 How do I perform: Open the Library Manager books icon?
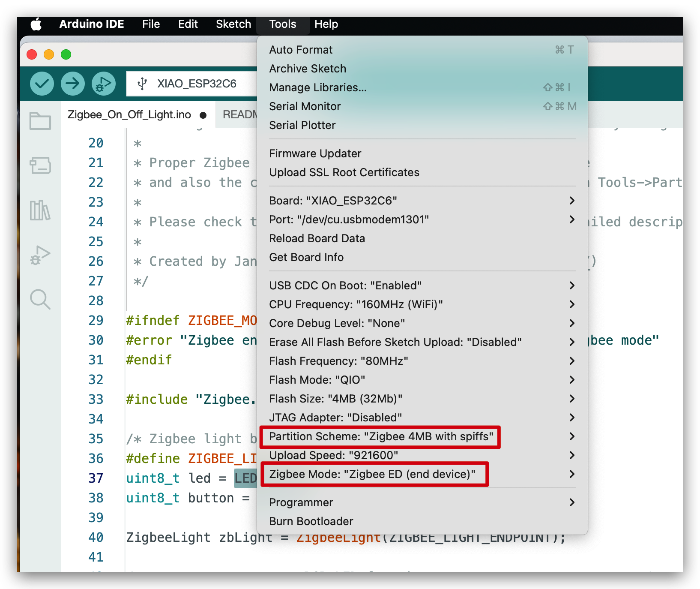point(40,210)
